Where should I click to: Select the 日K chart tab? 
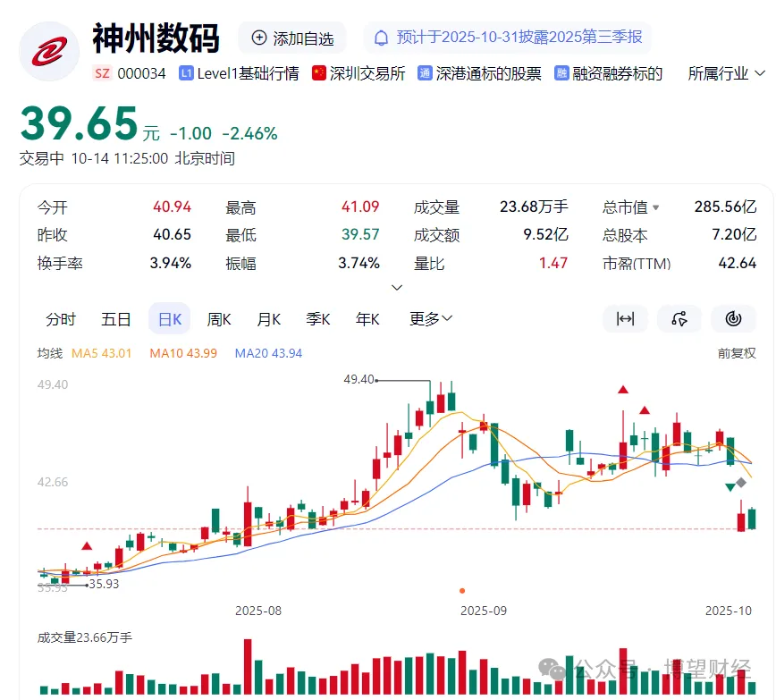pos(170,319)
